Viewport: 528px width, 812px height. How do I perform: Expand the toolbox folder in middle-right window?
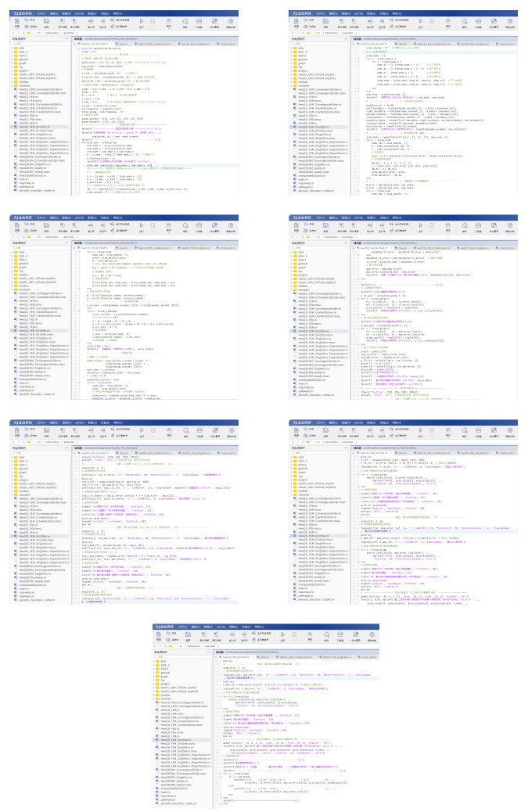[x=292, y=286]
